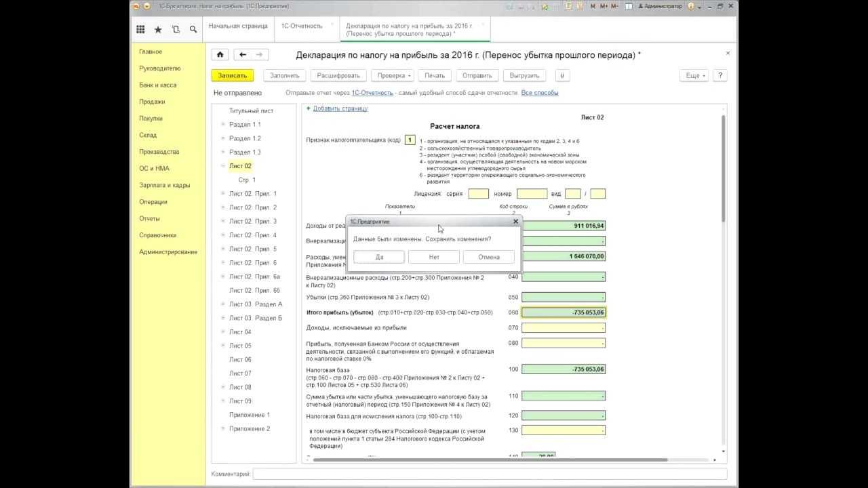Viewport: 868px width, 488px height.
Task: Open the Склад section
Action: tap(148, 135)
